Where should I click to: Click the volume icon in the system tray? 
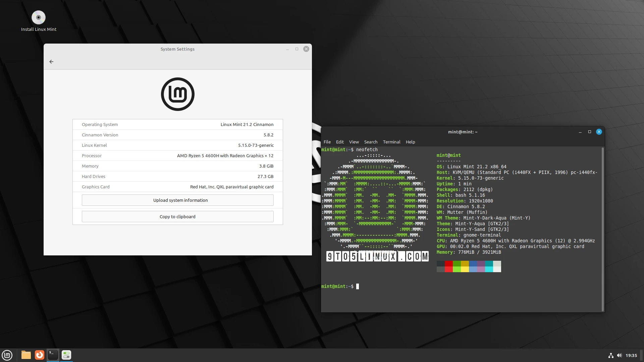(x=620, y=356)
